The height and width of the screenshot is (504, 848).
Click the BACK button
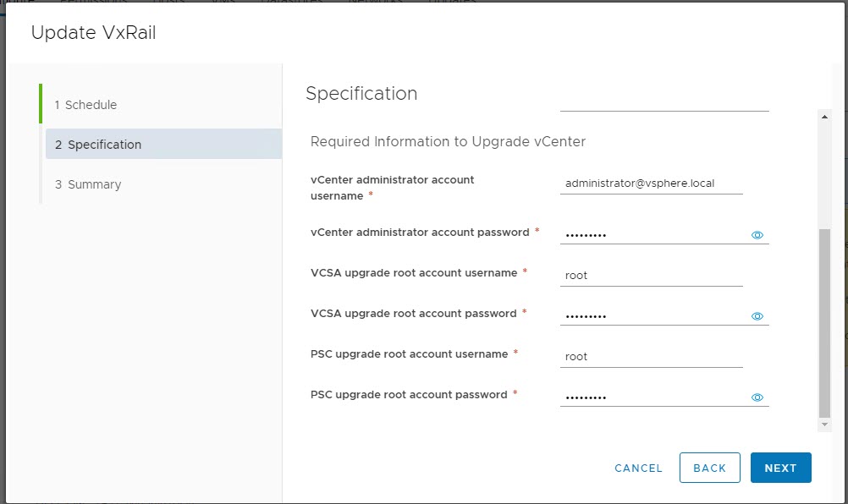(709, 468)
